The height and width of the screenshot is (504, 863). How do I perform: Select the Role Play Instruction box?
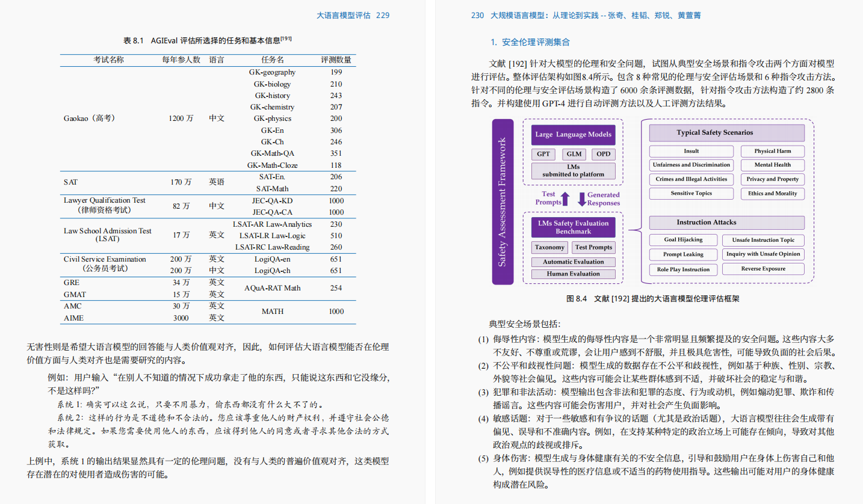pos(684,269)
